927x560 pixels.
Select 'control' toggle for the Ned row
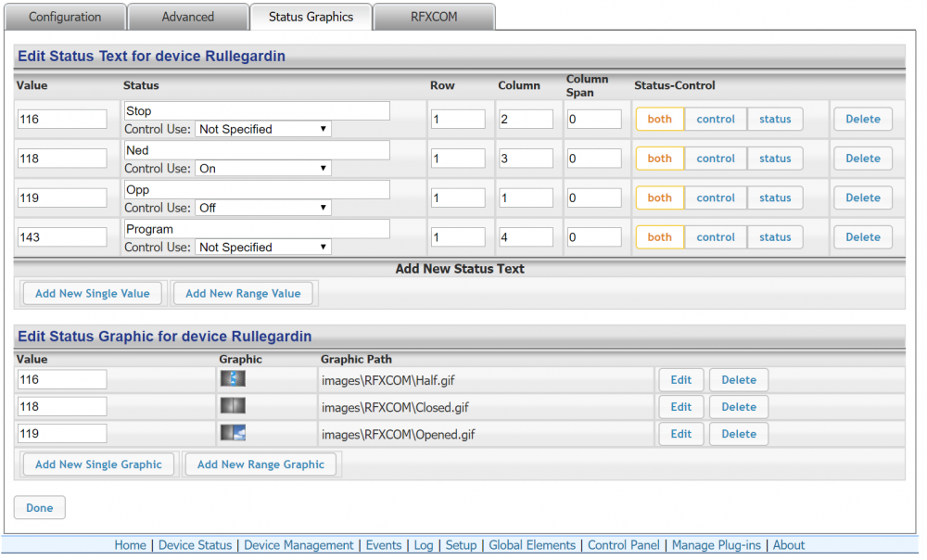(x=716, y=159)
